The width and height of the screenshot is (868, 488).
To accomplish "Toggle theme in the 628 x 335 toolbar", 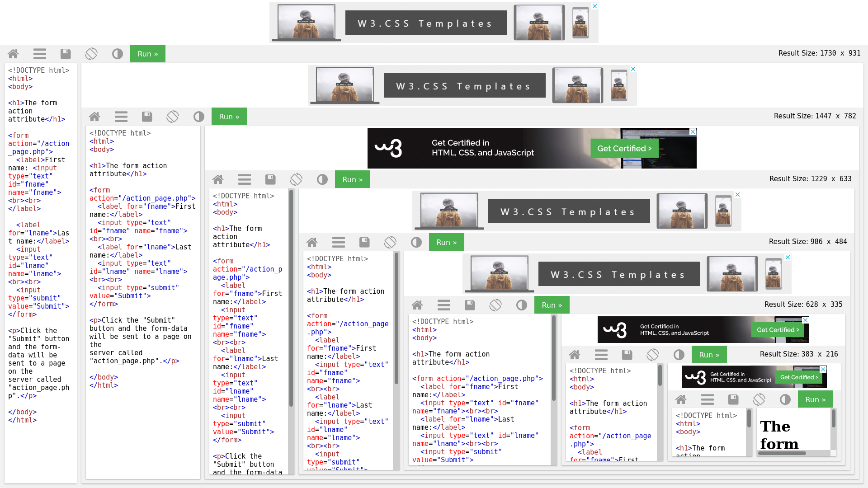I will coord(522,305).
